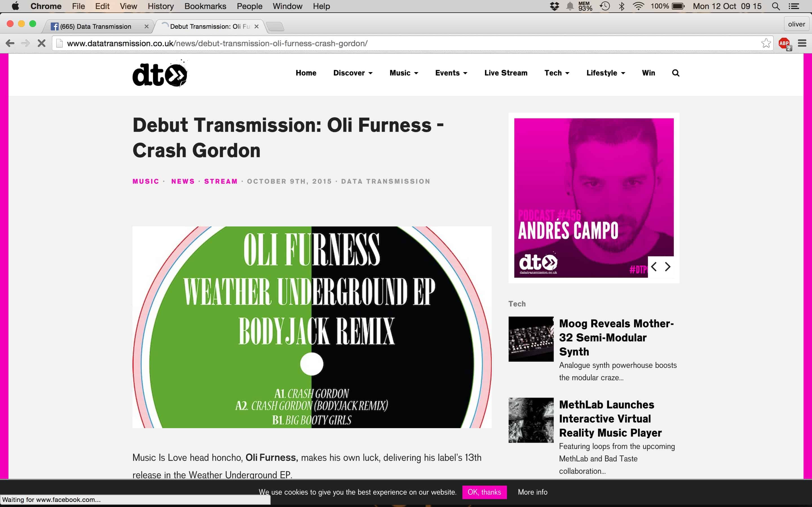Show previous podcast slide with left arrow
This screenshot has width=812, height=507.
(654, 266)
